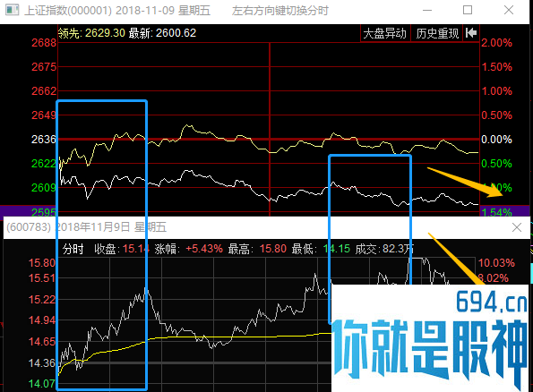Click the 694.cn watermark link
The image size is (533, 392).
pyautogui.click(x=492, y=302)
